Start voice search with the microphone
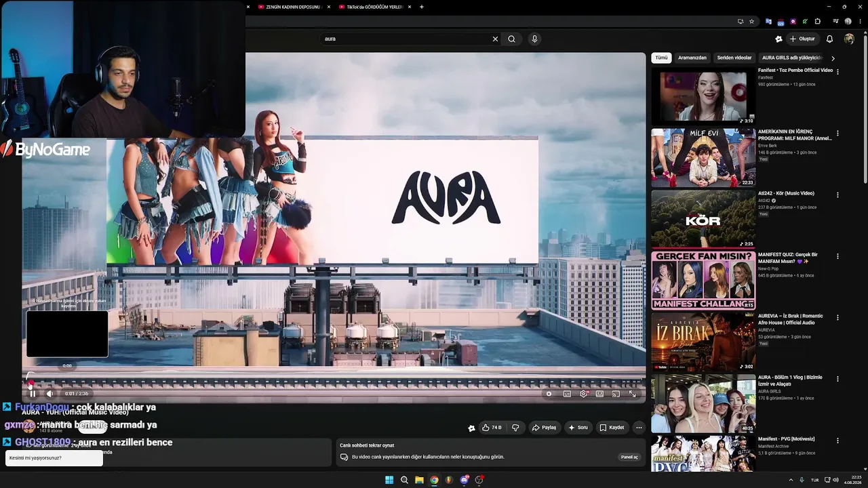The image size is (868, 488). 534,39
